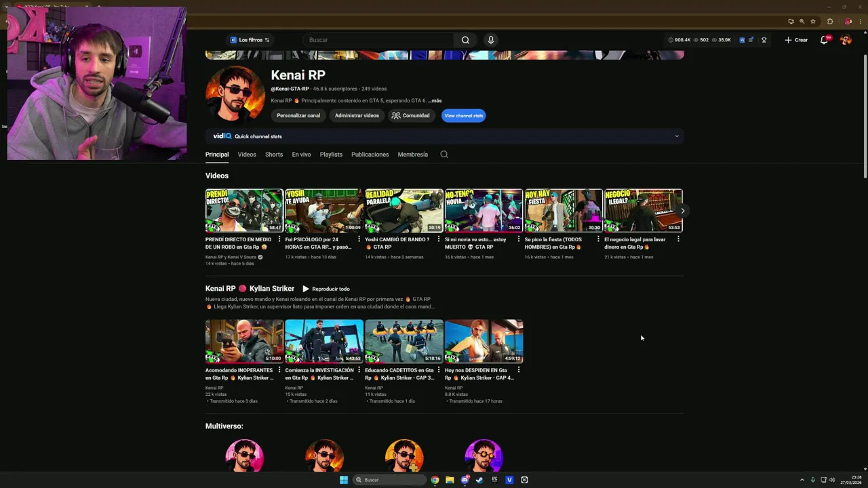Image resolution: width=868 pixels, height=488 pixels.
Task: Open Windows Start menu
Action: click(x=344, y=480)
